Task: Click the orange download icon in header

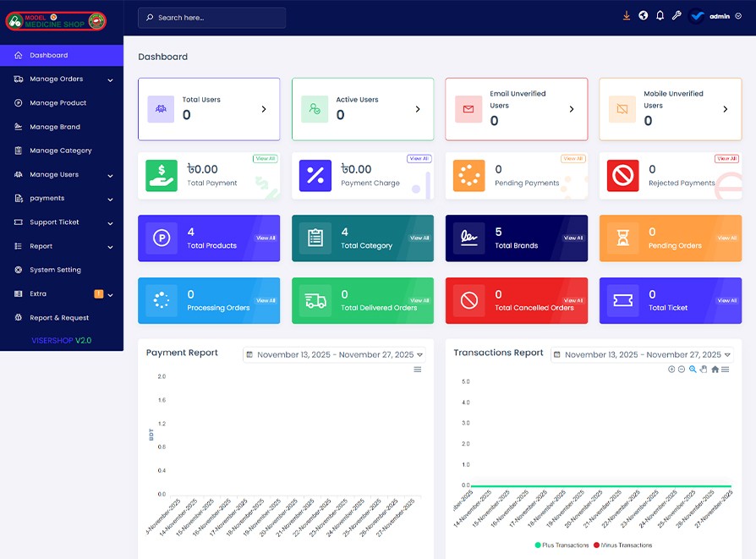Action: coord(627,16)
